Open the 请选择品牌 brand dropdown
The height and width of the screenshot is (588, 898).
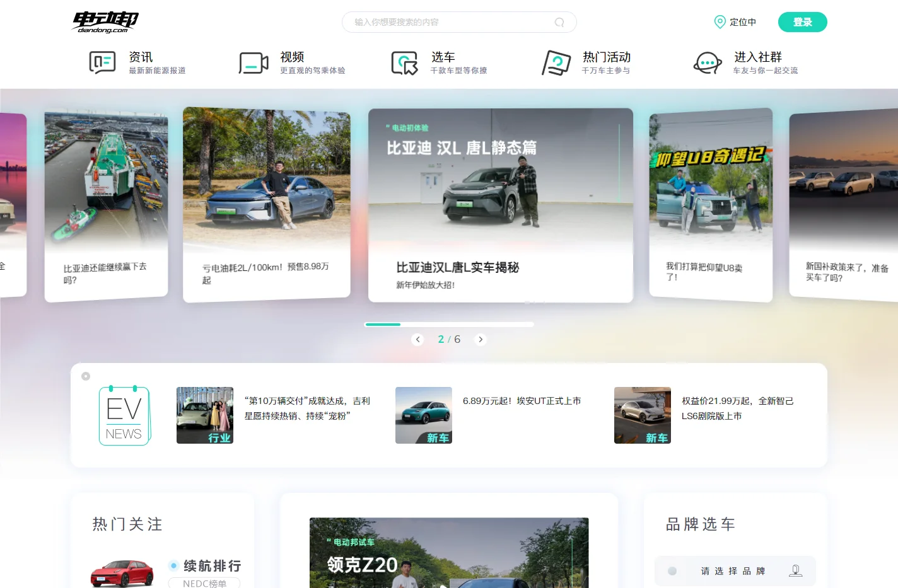coord(735,571)
